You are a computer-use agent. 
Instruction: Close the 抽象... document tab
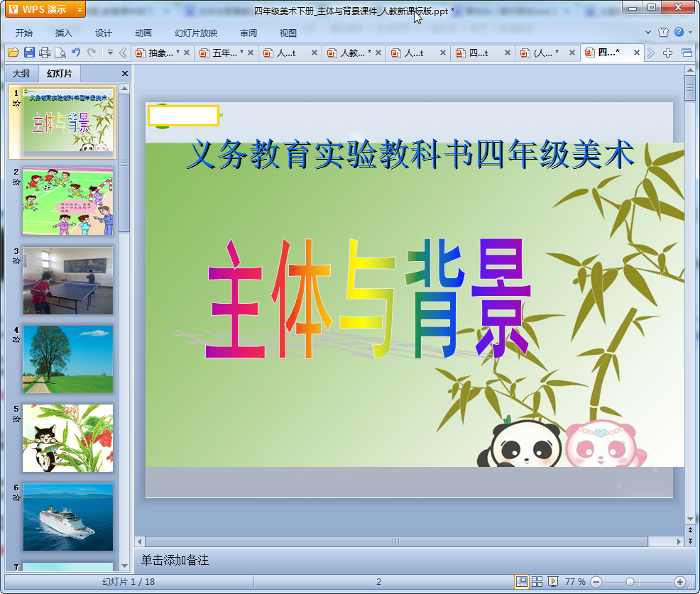pos(187,53)
